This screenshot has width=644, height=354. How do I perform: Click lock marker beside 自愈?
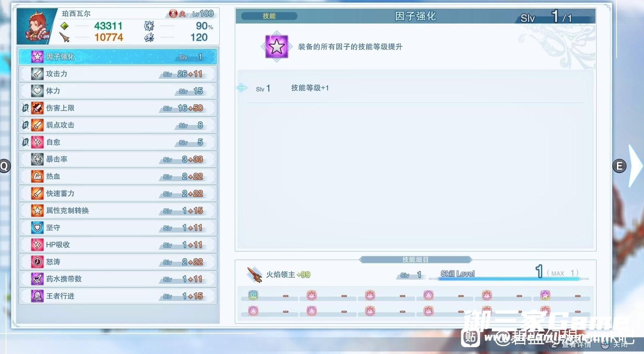(25, 142)
